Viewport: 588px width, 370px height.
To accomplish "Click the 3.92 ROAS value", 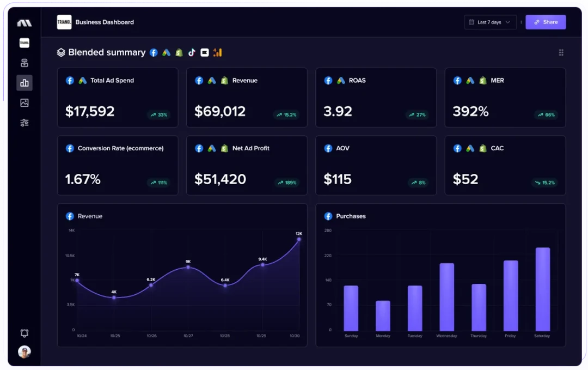I will pyautogui.click(x=338, y=111).
